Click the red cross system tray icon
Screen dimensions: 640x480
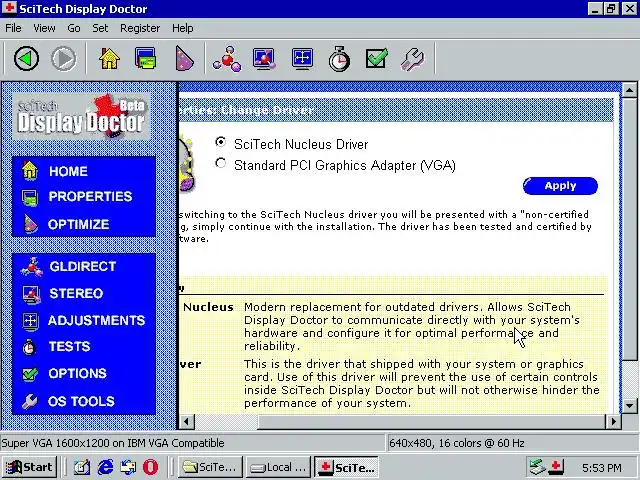click(x=556, y=467)
